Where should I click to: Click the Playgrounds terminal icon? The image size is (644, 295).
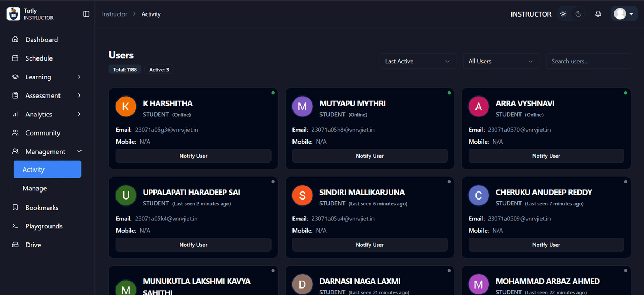[x=15, y=226]
